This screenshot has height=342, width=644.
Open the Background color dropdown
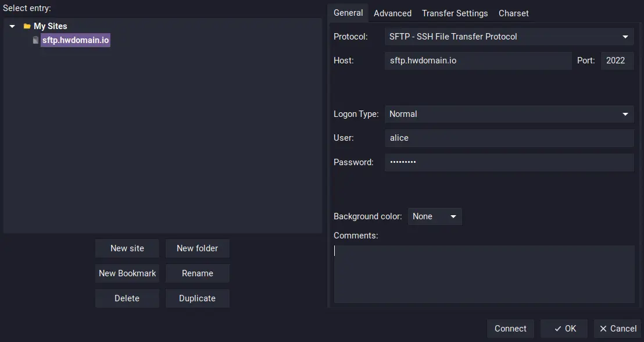[x=435, y=216]
